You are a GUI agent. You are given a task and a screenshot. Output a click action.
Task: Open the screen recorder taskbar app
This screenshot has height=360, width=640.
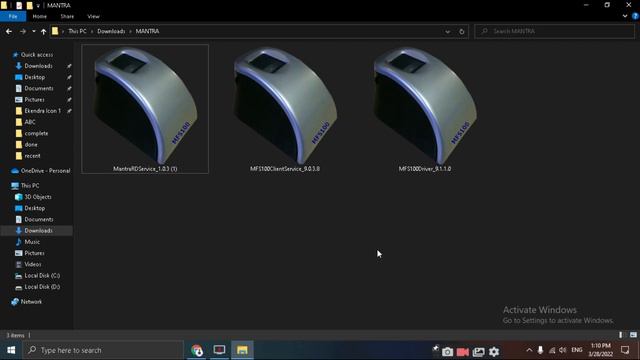pos(219,350)
